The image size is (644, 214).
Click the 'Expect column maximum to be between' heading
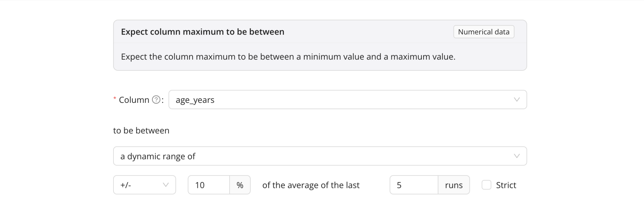pyautogui.click(x=203, y=32)
